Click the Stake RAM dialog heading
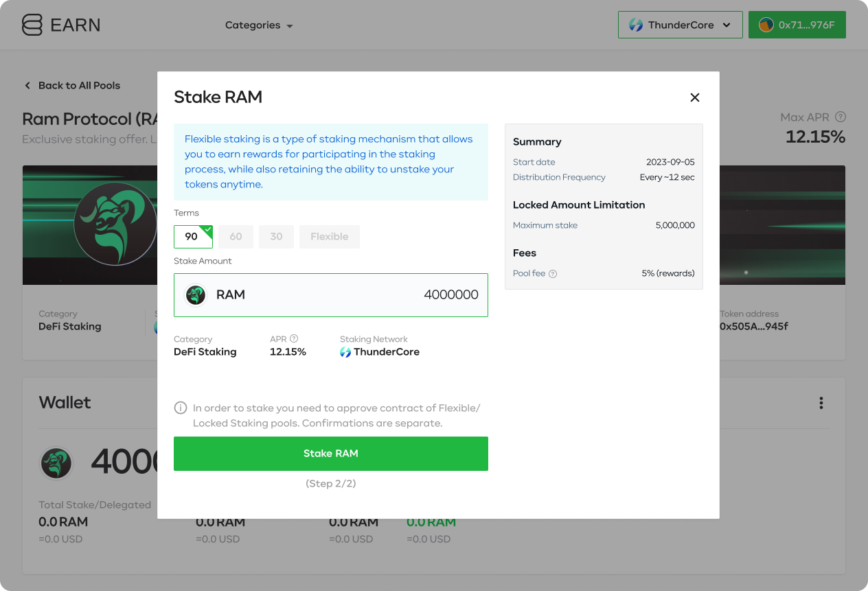The height and width of the screenshot is (591, 868). pos(218,97)
